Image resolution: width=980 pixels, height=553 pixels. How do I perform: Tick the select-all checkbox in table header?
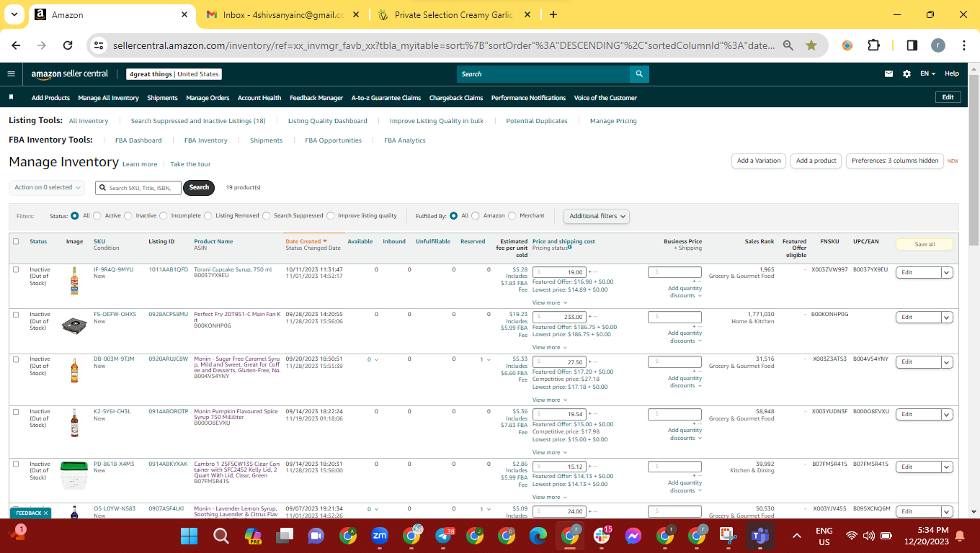(16, 241)
